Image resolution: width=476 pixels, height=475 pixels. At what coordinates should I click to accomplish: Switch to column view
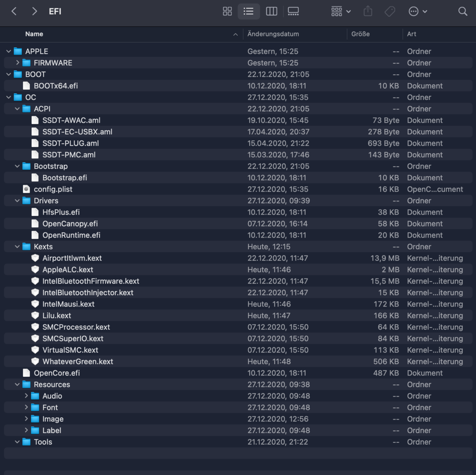click(271, 11)
